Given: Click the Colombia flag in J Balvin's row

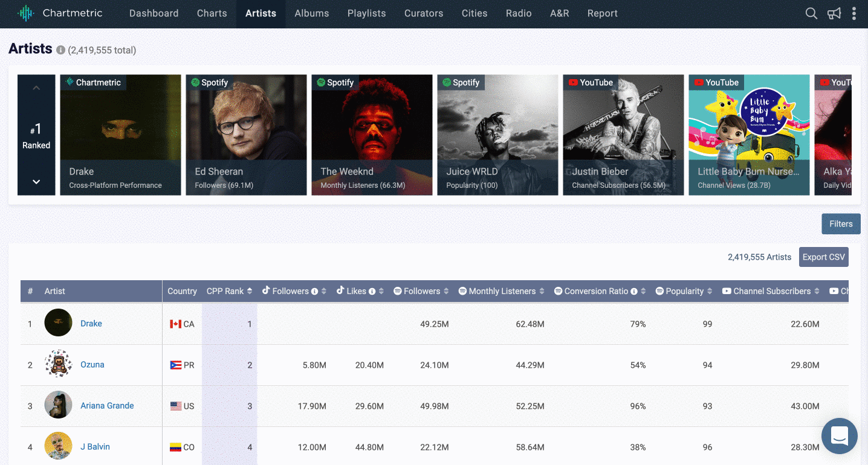Looking at the screenshot, I should [176, 447].
